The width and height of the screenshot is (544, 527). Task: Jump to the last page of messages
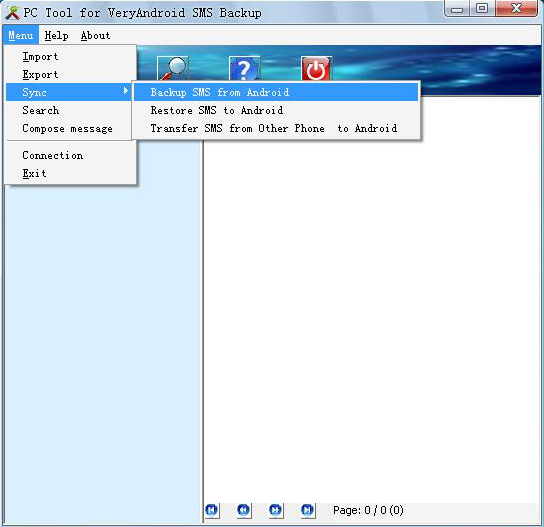[x=308, y=510]
